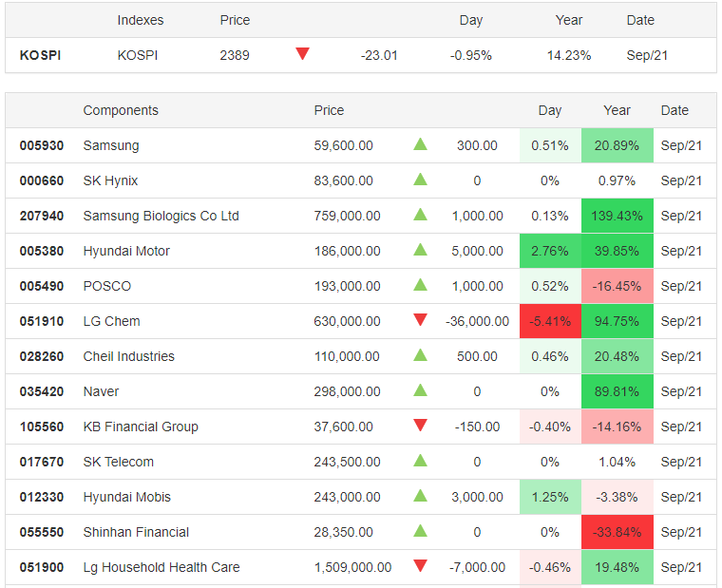The height and width of the screenshot is (588, 722).
Task: Click ticker code 005380
Action: [x=42, y=251]
